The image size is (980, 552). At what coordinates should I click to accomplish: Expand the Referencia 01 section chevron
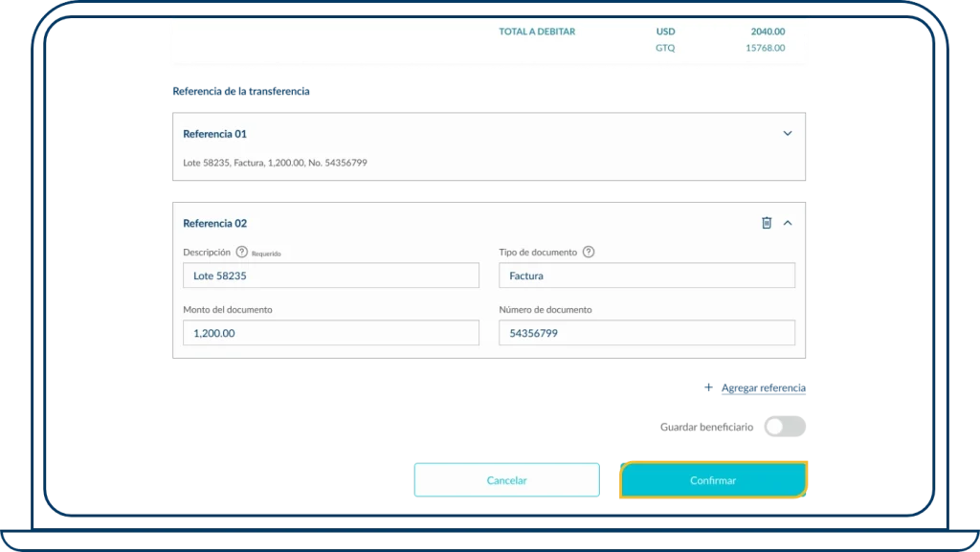(x=788, y=134)
